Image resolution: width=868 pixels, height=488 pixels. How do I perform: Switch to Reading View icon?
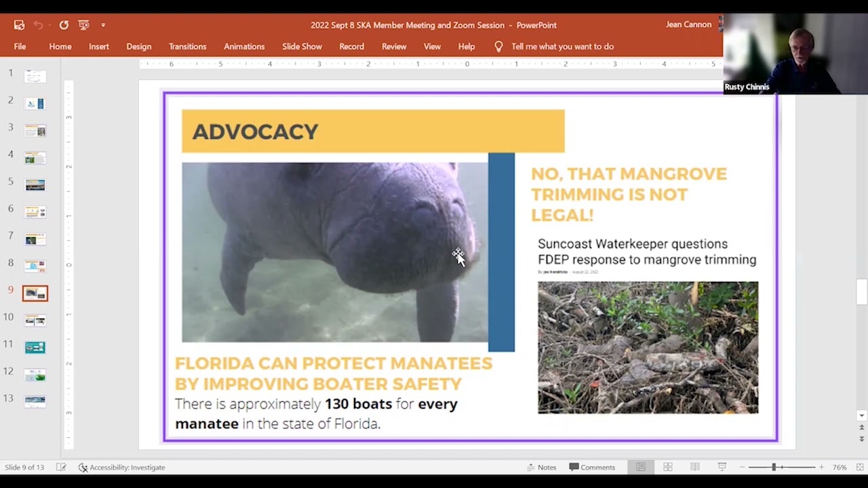[x=695, y=467]
